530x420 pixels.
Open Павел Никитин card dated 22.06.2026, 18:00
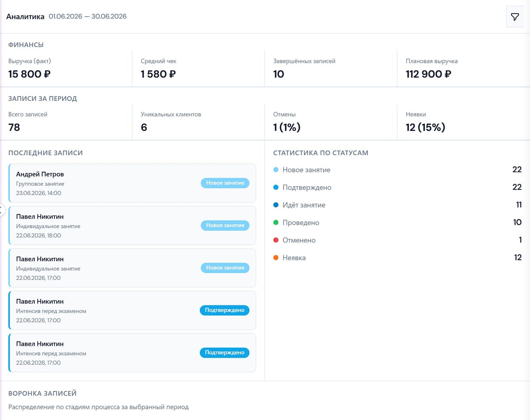click(x=132, y=226)
